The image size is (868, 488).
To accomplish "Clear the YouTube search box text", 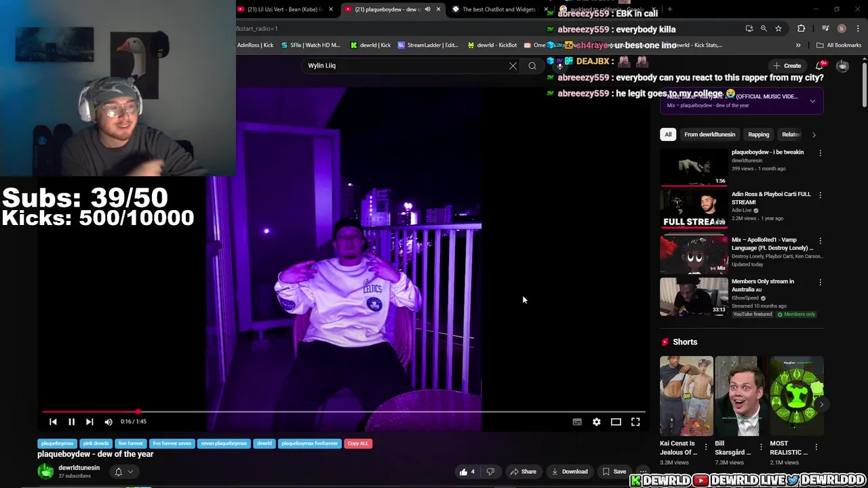I will 513,66.
